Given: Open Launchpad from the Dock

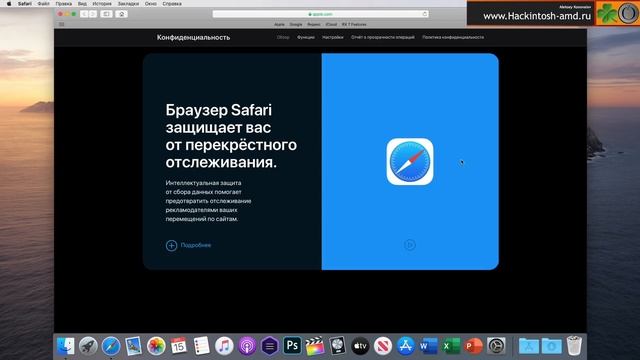Looking at the screenshot, I should [88, 346].
